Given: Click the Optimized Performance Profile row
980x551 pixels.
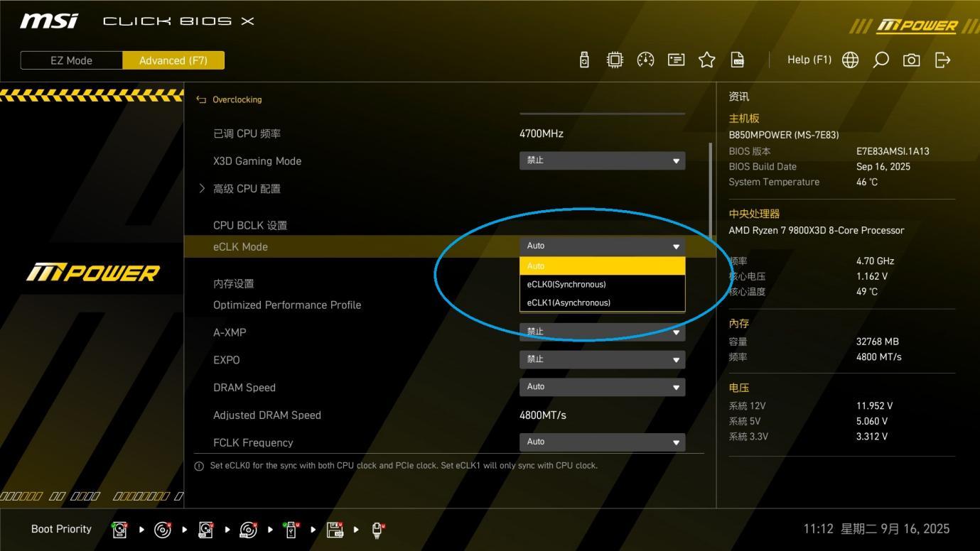Looking at the screenshot, I should tap(287, 305).
